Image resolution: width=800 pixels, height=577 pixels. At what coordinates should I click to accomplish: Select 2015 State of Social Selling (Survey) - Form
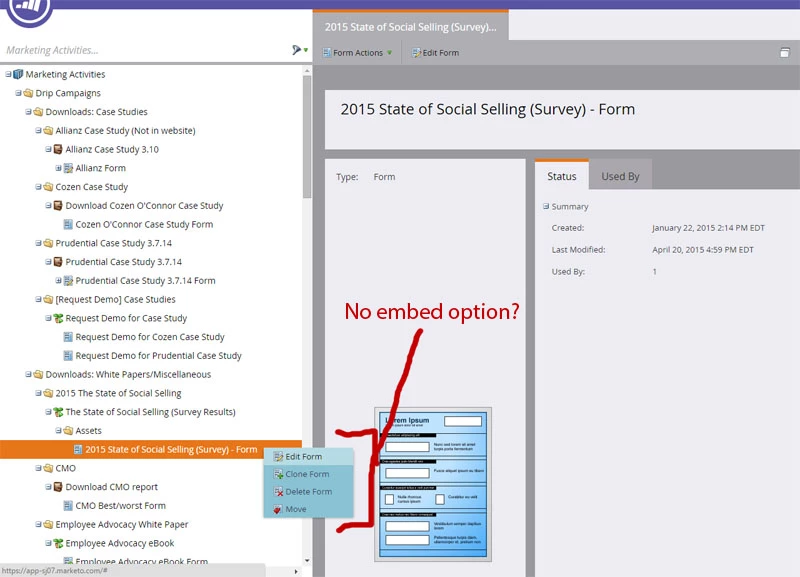point(151,449)
